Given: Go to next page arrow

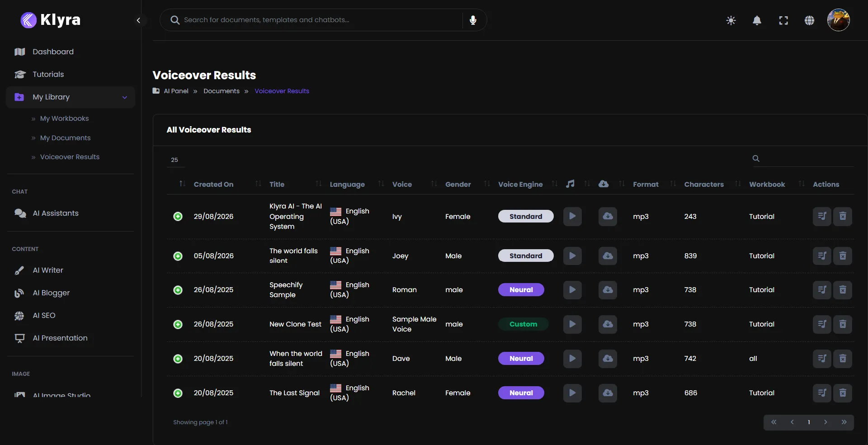Looking at the screenshot, I should click(826, 422).
